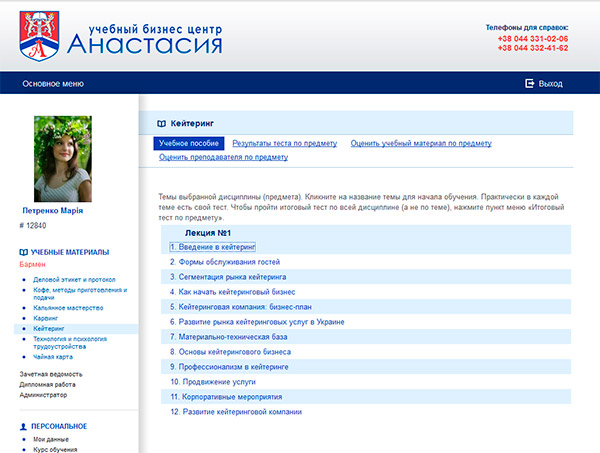Open Оценить преподавателя по предмету link

pos(223,157)
